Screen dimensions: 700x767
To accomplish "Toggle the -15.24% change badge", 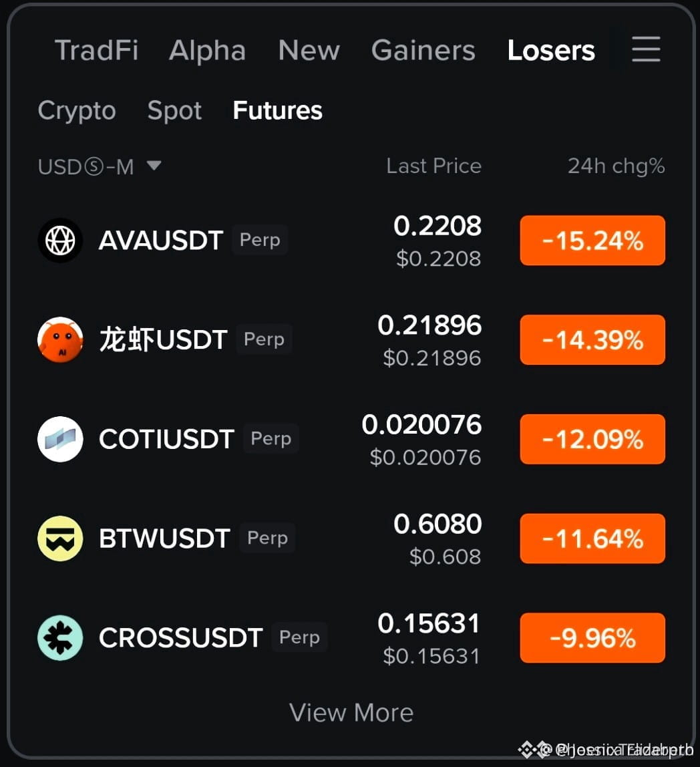I will 592,240.
